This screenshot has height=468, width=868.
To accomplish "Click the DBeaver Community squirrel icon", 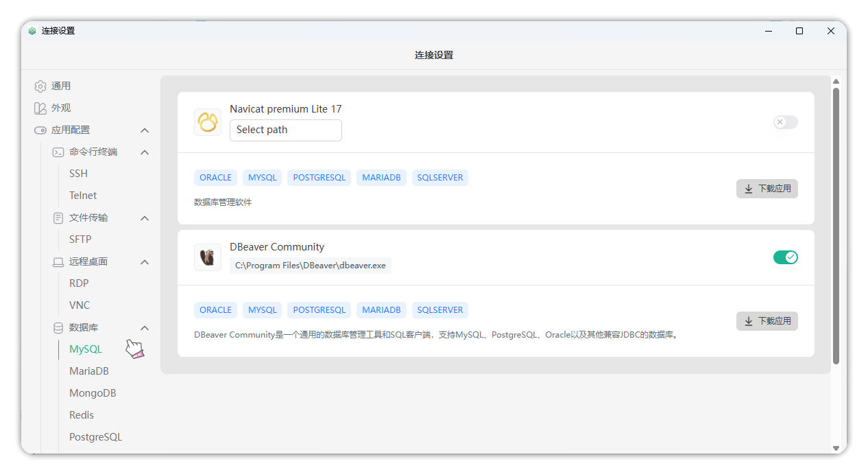I will (x=208, y=257).
